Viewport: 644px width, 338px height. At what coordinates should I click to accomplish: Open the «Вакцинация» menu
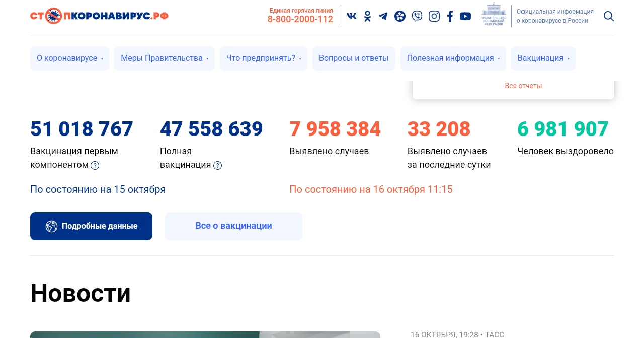pyautogui.click(x=543, y=58)
